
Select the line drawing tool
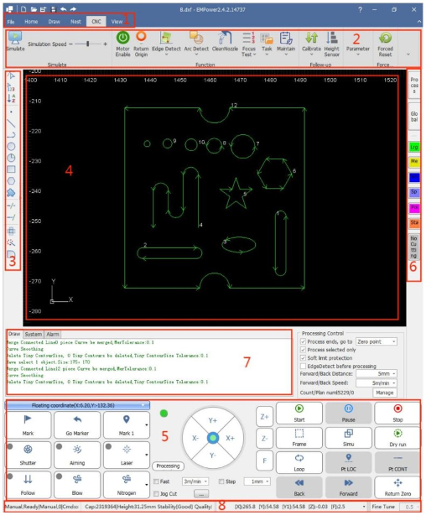pos(11,123)
